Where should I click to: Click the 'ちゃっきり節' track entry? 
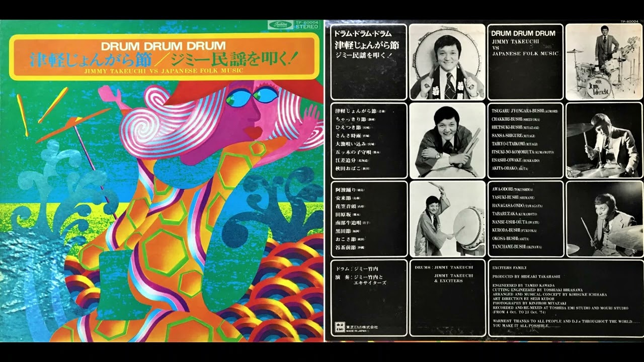click(351, 119)
